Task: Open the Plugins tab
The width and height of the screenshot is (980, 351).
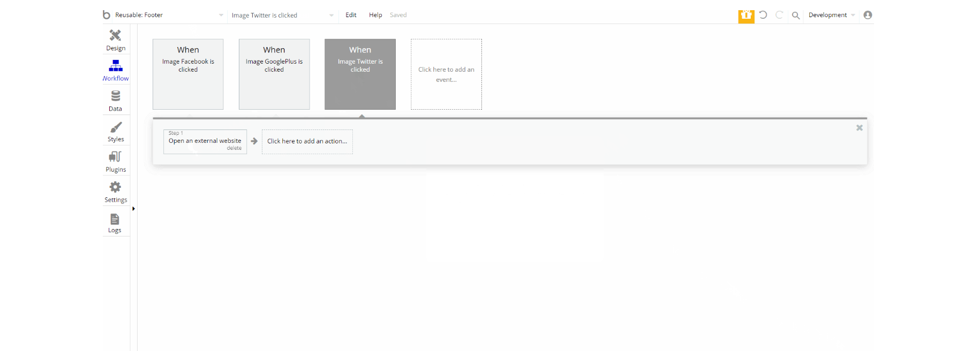Action: (x=116, y=162)
